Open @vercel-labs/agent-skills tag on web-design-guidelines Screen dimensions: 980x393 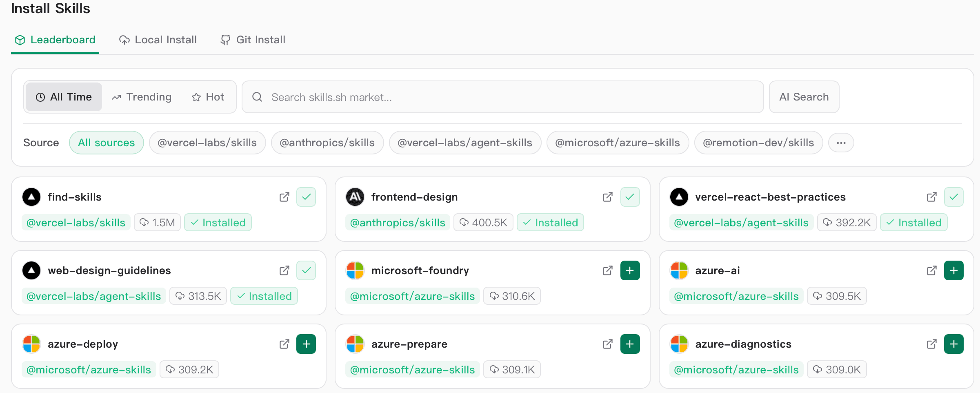[94, 296]
